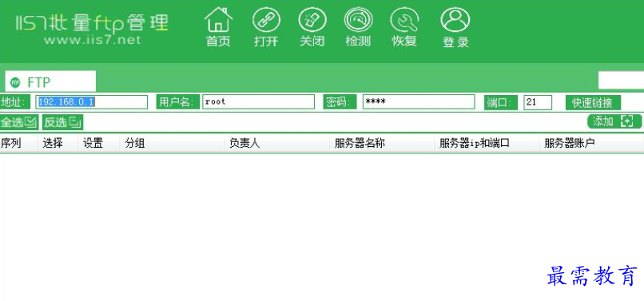Click the 选择 column header

coord(58,143)
